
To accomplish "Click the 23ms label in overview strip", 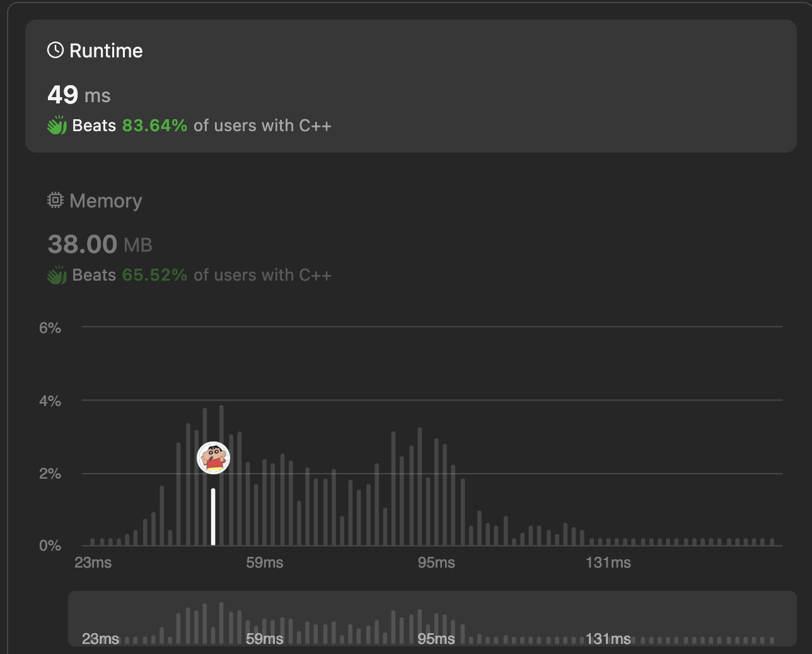I will tap(101, 639).
